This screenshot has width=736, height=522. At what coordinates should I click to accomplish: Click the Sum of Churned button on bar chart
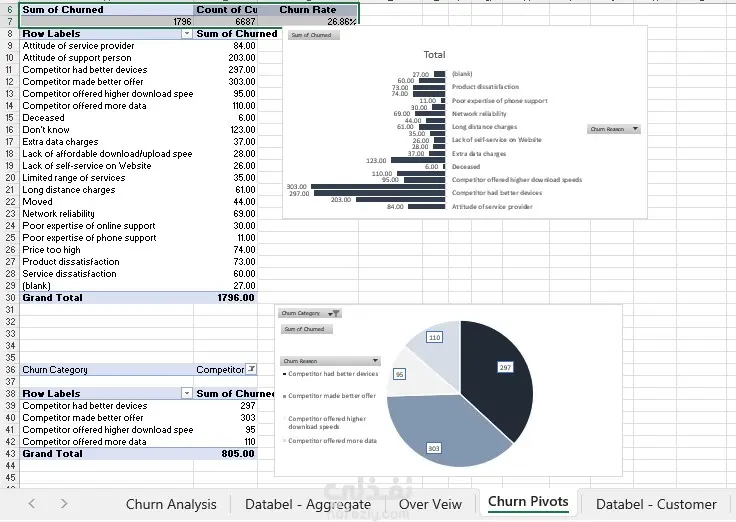click(313, 35)
